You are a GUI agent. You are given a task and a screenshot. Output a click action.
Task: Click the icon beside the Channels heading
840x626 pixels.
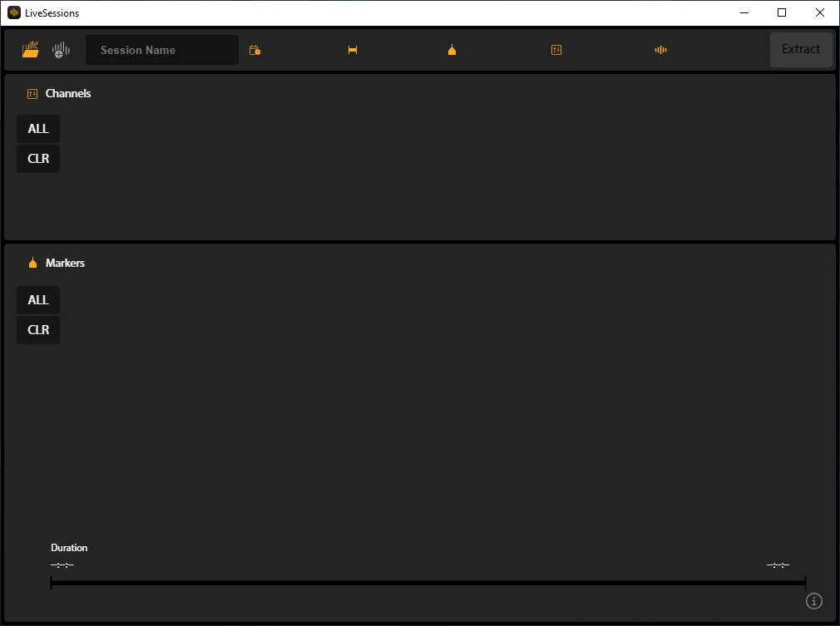(x=32, y=94)
